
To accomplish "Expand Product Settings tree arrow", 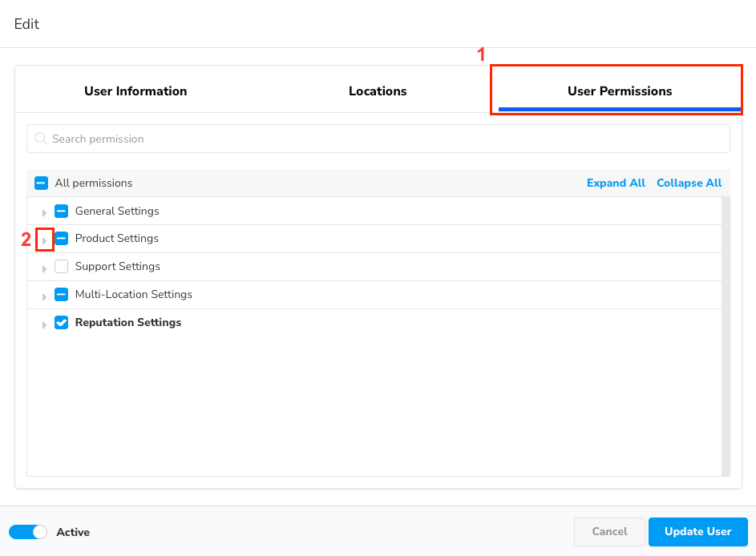I will point(44,240).
